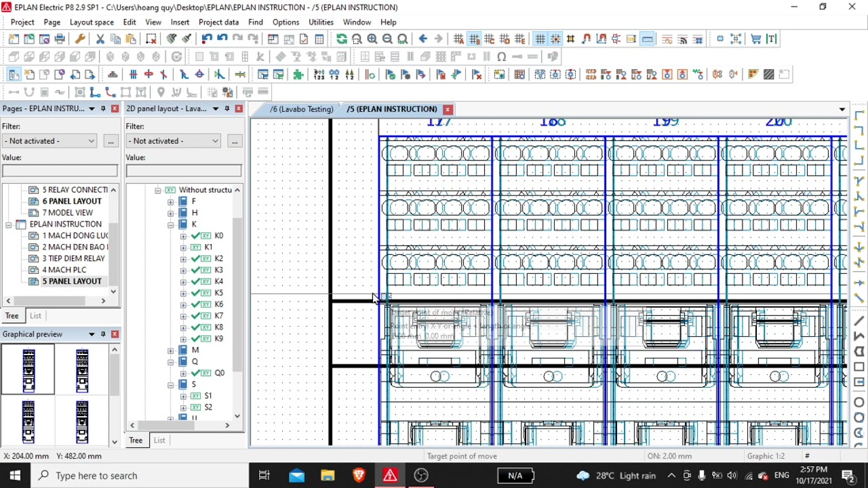
Task: Toggle auto-hide pin on Pages panel
Action: click(103, 108)
